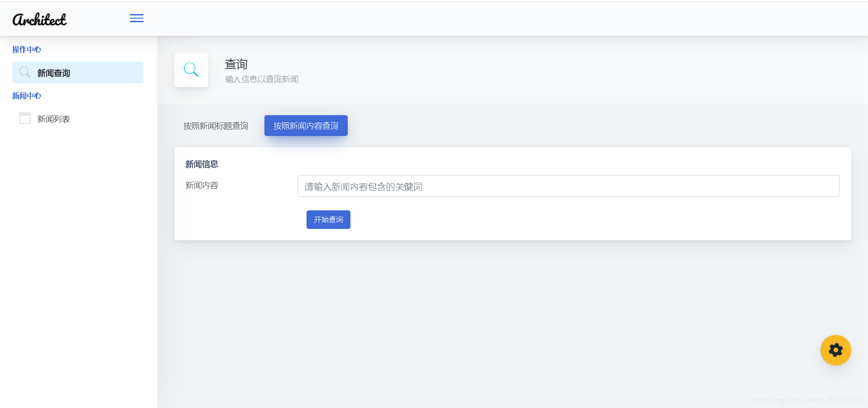Select the 新闻列表 sidebar entry
This screenshot has height=408, width=868.
53,118
